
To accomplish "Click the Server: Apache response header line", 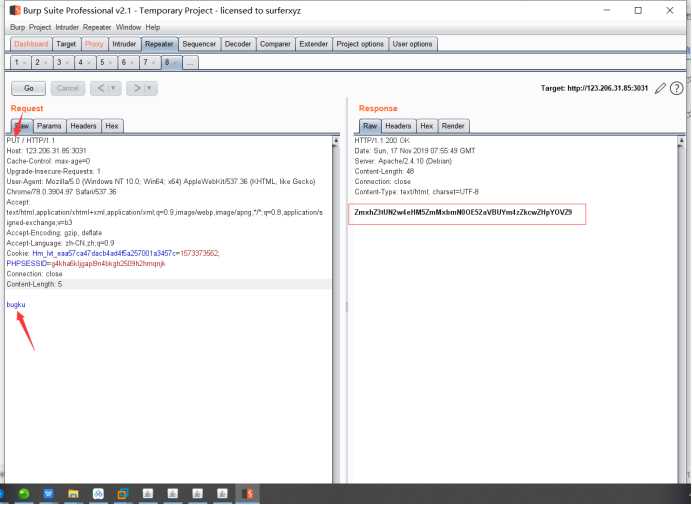I will 403,161.
